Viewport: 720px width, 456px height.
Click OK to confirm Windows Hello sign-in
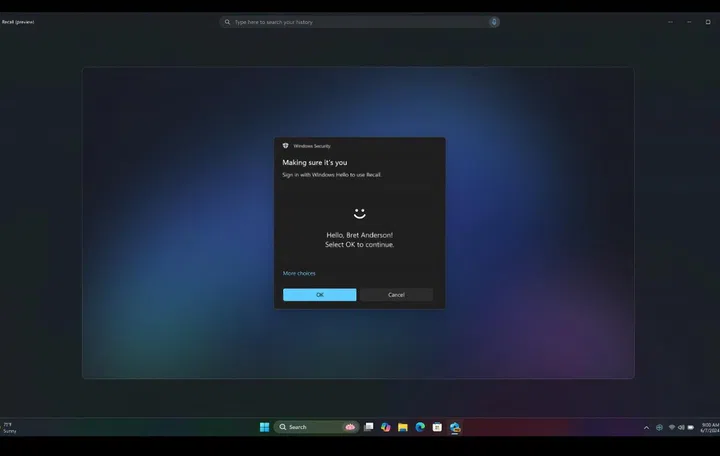point(319,295)
